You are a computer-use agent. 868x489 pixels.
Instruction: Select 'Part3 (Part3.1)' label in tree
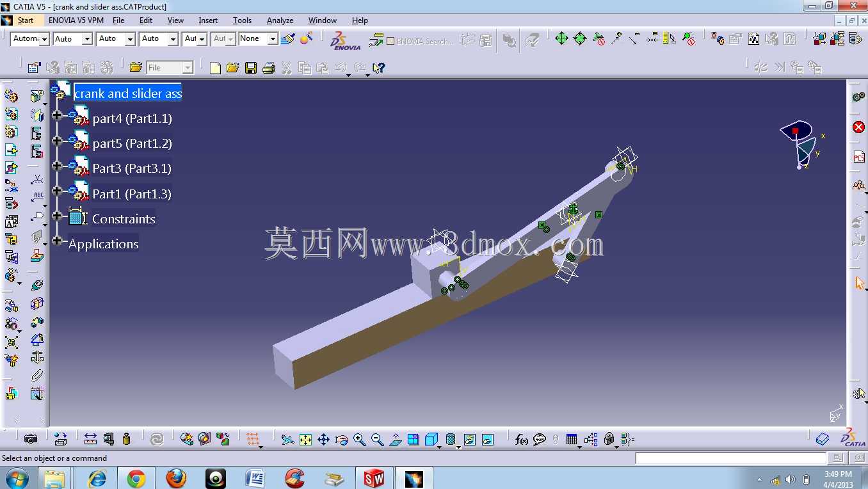click(132, 168)
